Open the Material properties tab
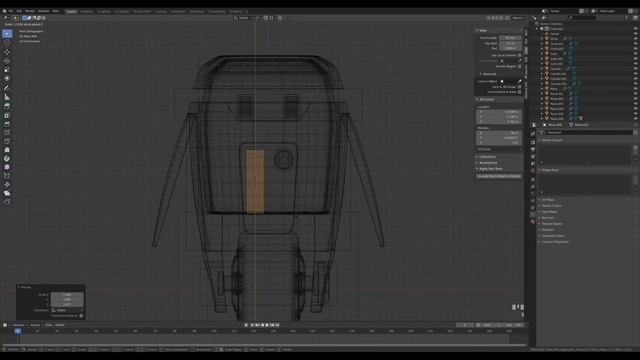This screenshot has height=360, width=640. pyautogui.click(x=533, y=222)
